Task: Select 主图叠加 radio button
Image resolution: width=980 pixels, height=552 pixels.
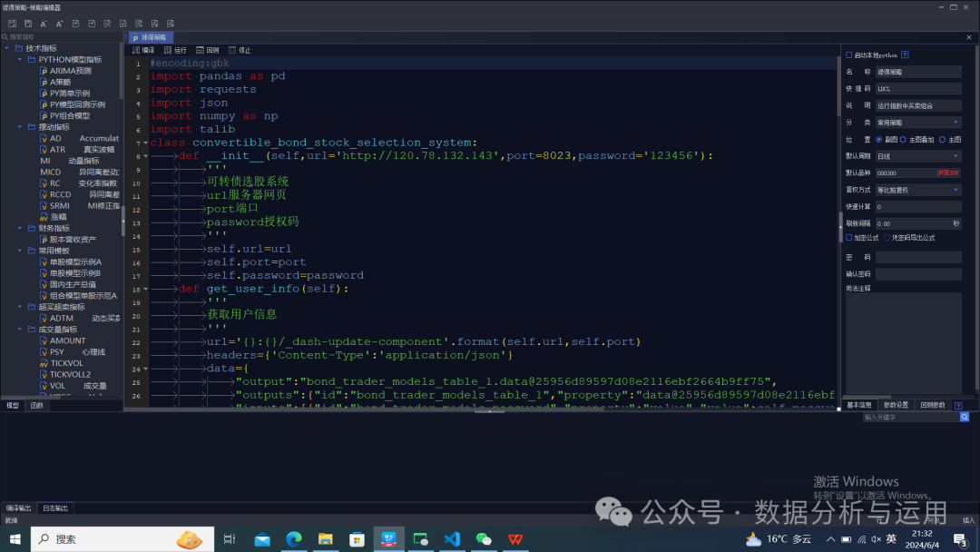Action: click(903, 140)
